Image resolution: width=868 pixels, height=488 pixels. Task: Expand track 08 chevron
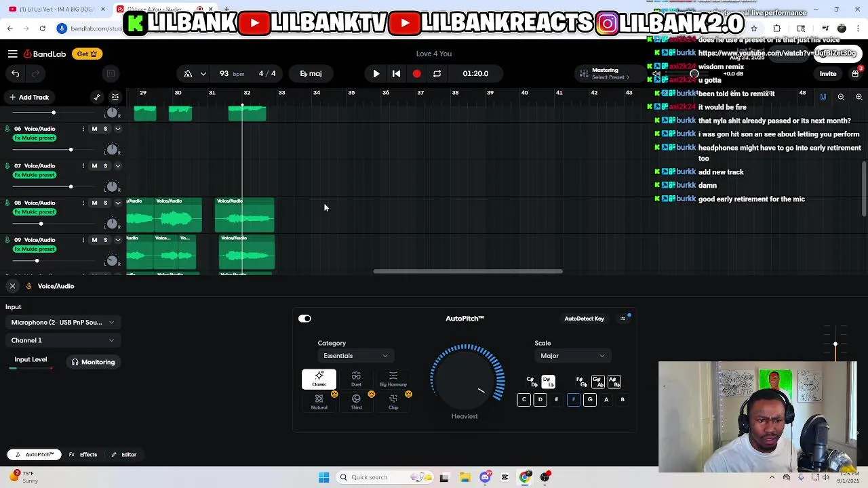[x=117, y=203]
